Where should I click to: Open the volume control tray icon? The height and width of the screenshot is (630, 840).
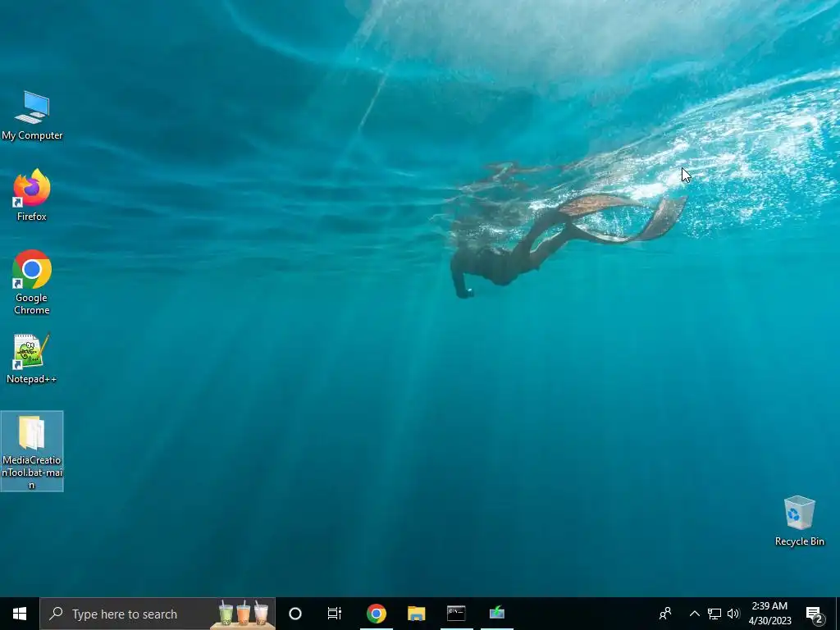(x=733, y=614)
